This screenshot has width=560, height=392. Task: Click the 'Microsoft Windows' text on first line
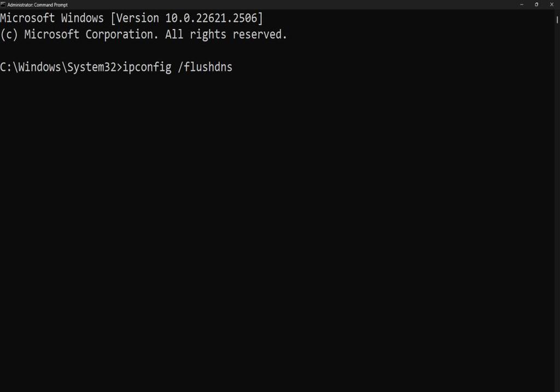tap(52, 18)
